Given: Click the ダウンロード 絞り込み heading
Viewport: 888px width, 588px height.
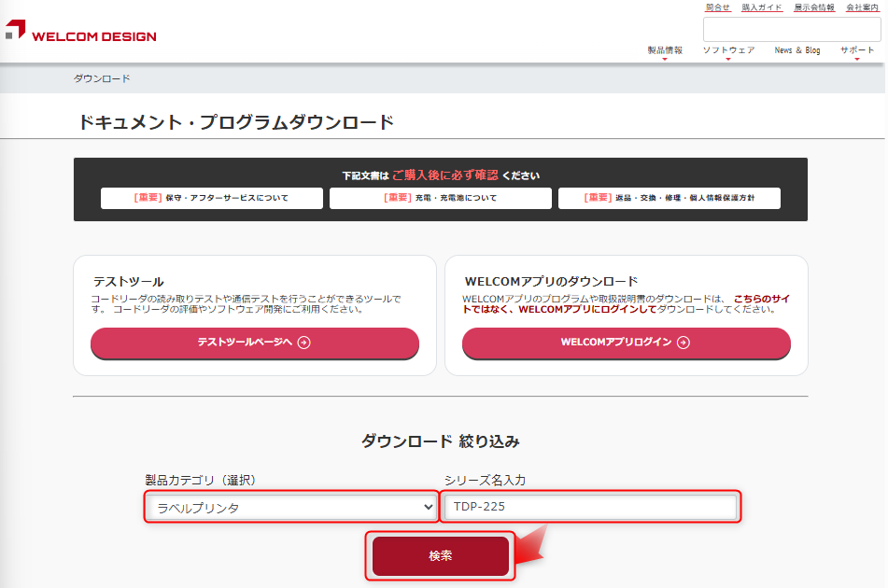Looking at the screenshot, I should (x=441, y=441).
